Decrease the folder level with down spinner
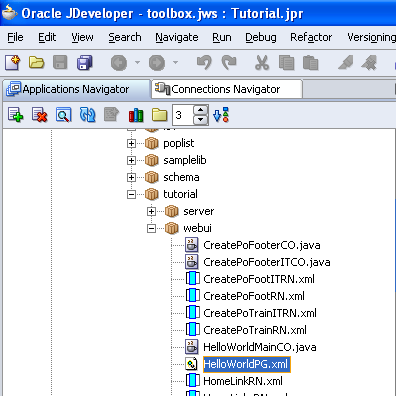The image size is (396, 396). coord(201,120)
